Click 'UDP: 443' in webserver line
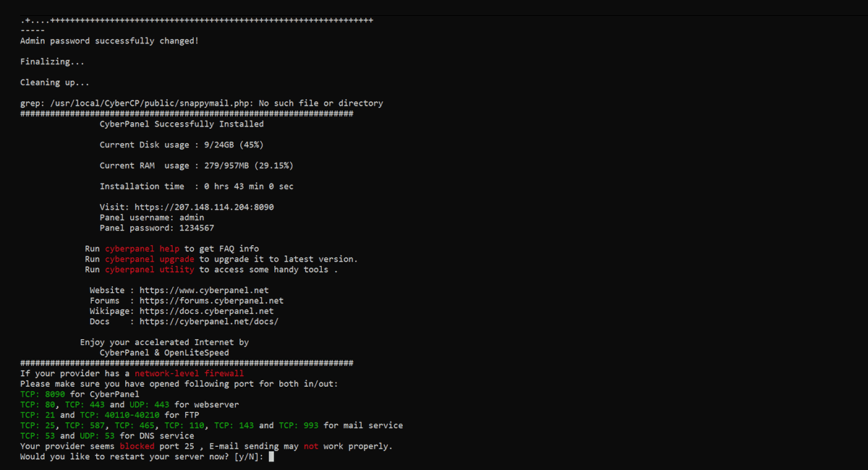Viewport: 868px width, 470px height. pos(149,405)
